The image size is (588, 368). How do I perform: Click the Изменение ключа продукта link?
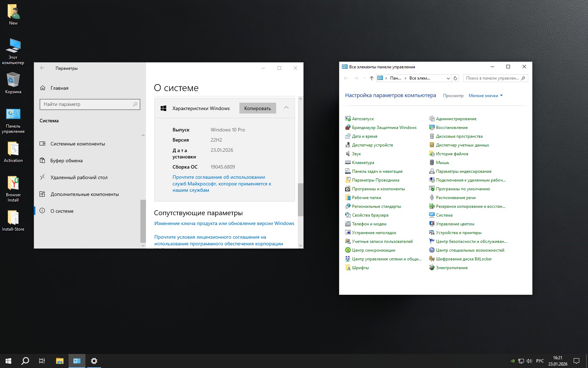(224, 223)
